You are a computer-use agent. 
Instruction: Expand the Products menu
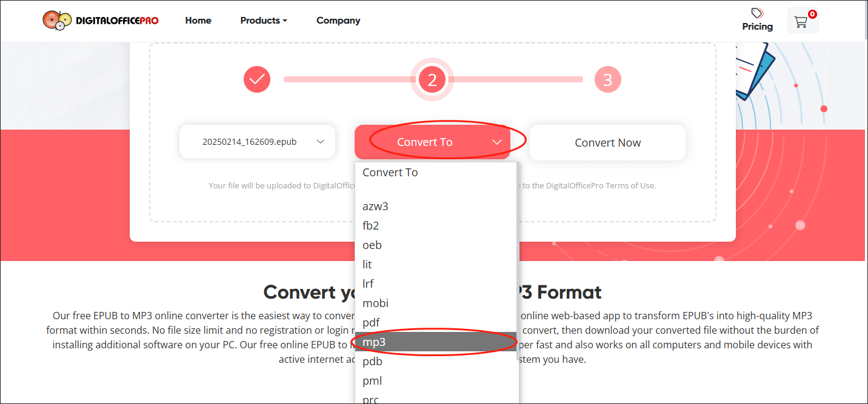[x=263, y=21]
